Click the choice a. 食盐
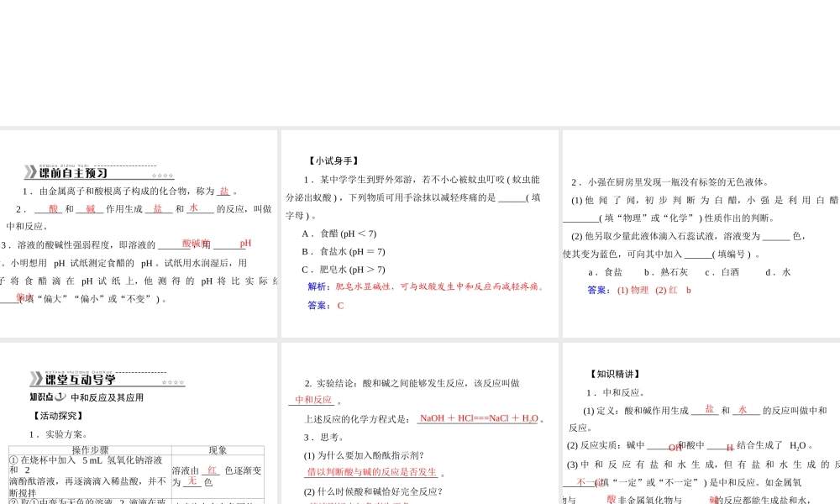This screenshot has height=504, width=840. point(606,272)
